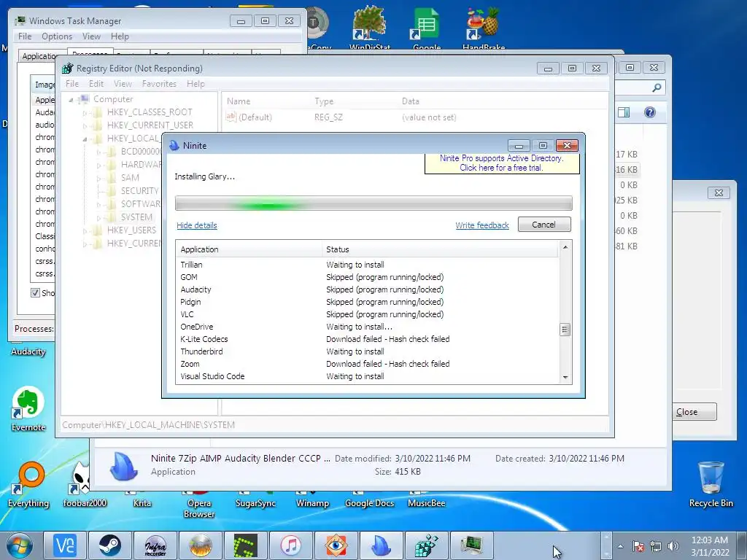Switch to Task Manager taskbar icon

click(472, 545)
